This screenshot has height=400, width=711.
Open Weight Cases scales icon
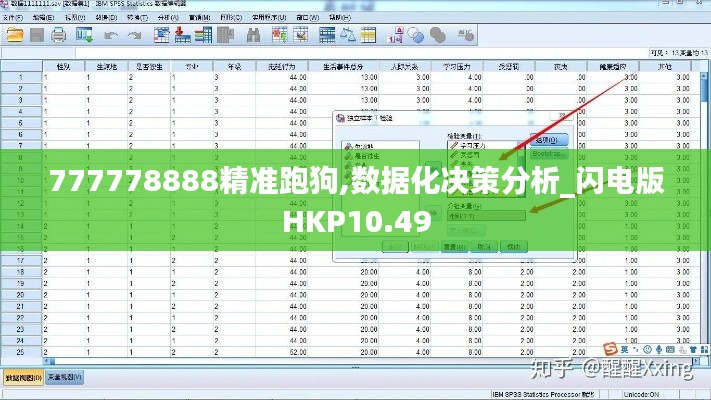tap(348, 35)
